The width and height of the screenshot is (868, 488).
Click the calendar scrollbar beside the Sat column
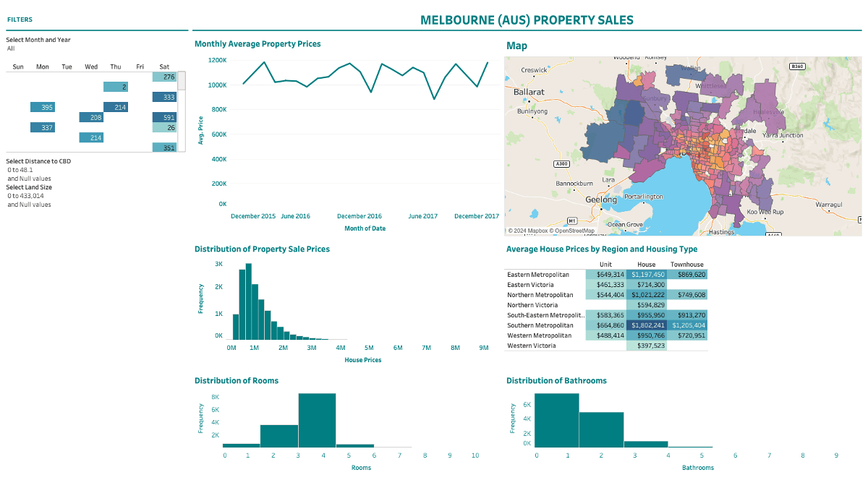(x=182, y=80)
